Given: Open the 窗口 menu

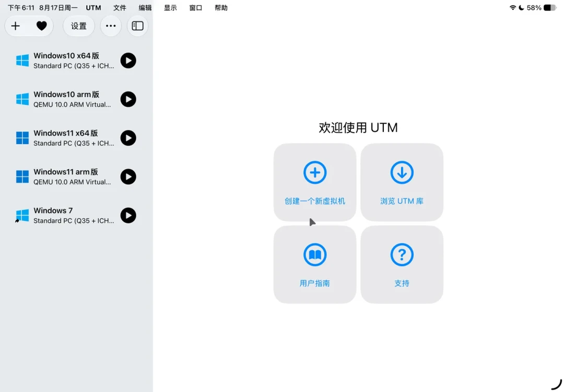Looking at the screenshot, I should (196, 8).
